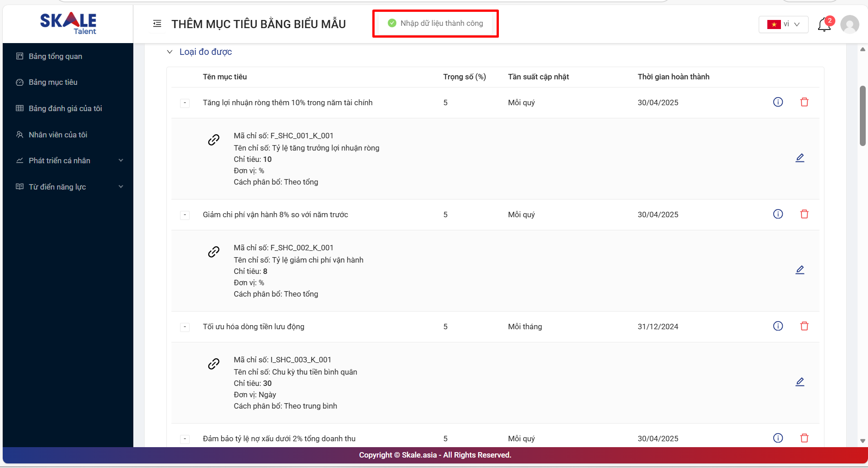View info for 'Đảm bảo tỷ lệ nợ xấu' goal
868x468 pixels.
tap(778, 438)
